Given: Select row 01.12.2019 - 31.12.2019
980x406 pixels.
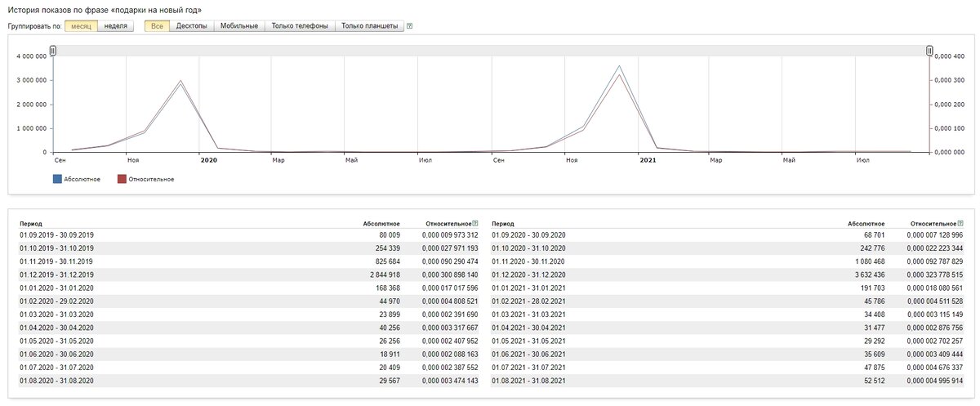Looking at the screenshot, I should [x=249, y=274].
